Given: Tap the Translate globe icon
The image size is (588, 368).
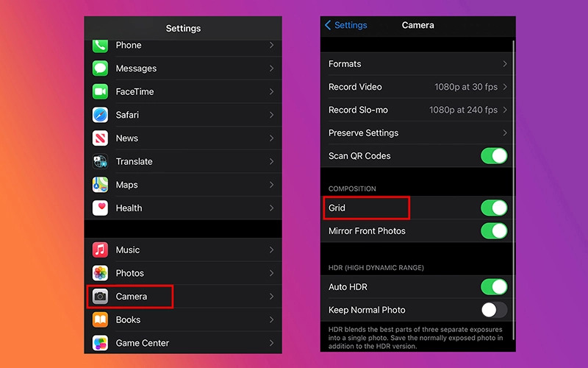Looking at the screenshot, I should tap(100, 161).
